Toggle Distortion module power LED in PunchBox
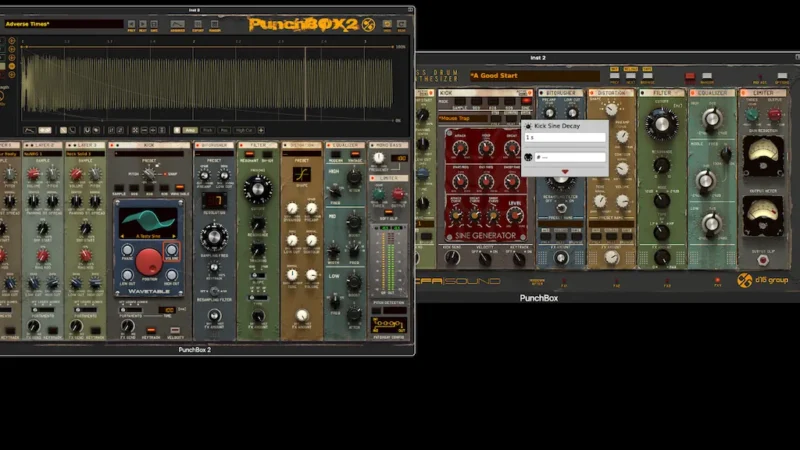Image resolution: width=800 pixels, height=450 pixels. click(592, 93)
